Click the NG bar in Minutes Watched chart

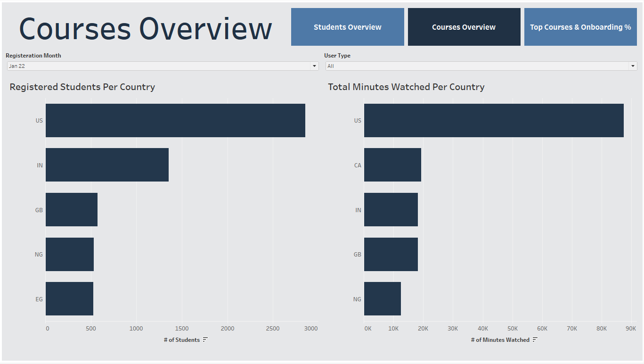(x=382, y=298)
